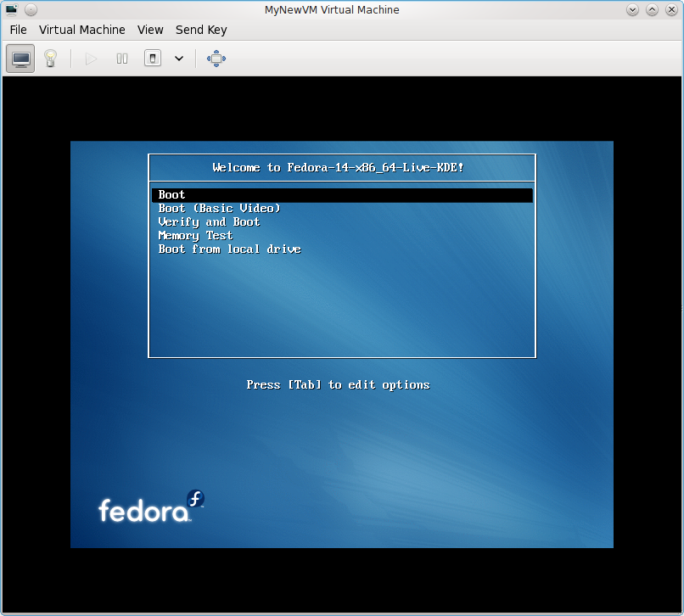
Task: Expand the shutdown options dropdown arrow
Action: (x=179, y=59)
